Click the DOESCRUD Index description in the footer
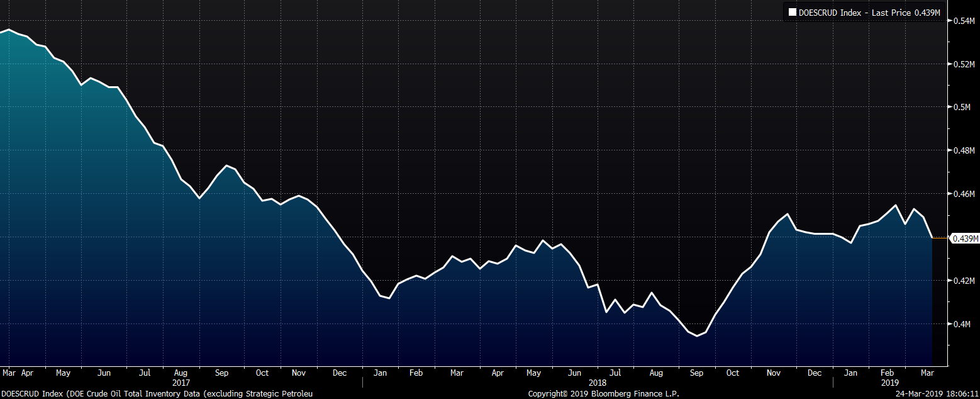 pos(157,394)
